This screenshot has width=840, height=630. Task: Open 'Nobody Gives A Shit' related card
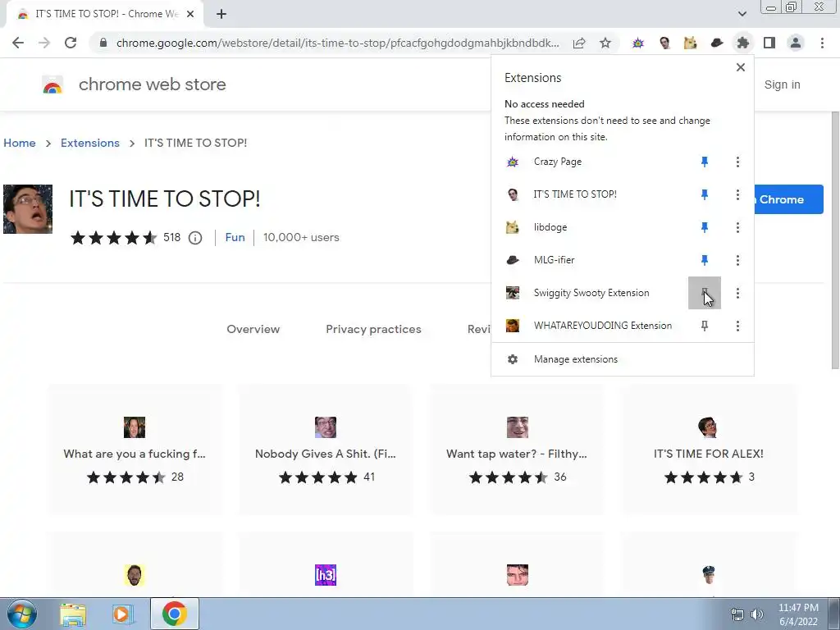click(x=326, y=449)
